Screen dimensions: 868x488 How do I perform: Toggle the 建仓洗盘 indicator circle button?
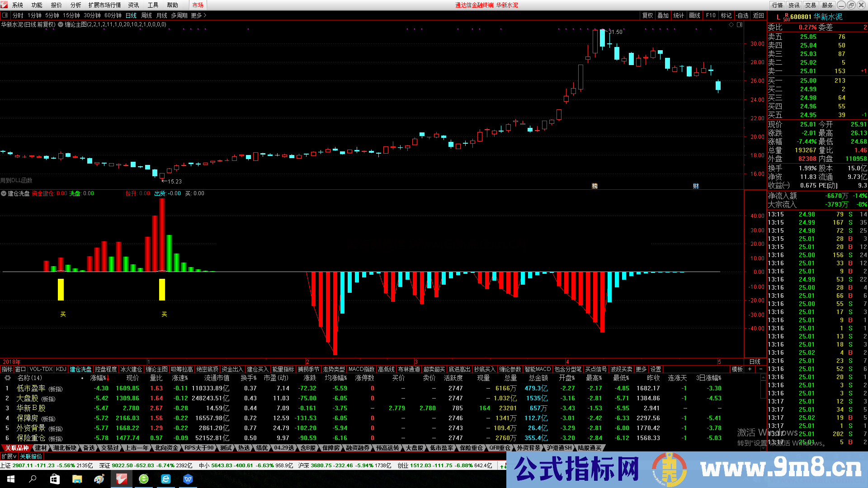click(4, 193)
